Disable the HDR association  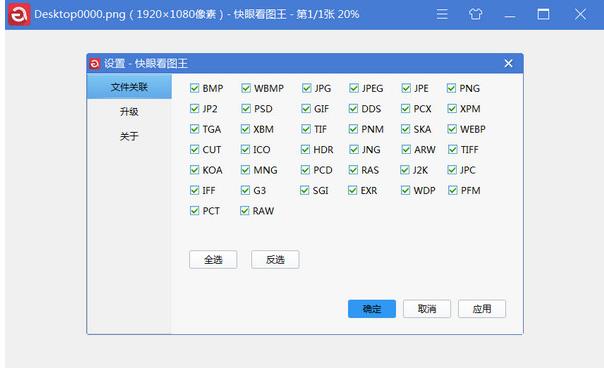coord(305,150)
